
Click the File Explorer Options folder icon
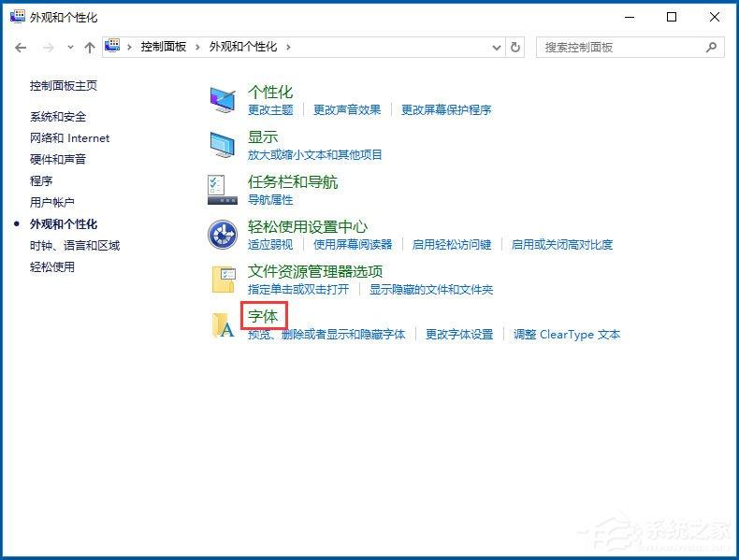(224, 280)
